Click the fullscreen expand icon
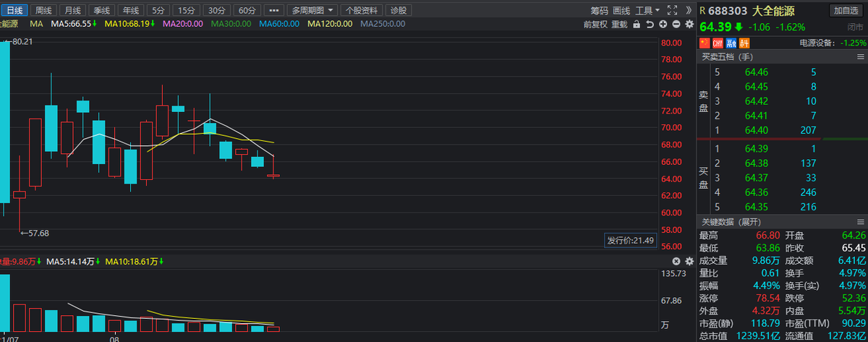868x342 pixels. click(x=672, y=10)
